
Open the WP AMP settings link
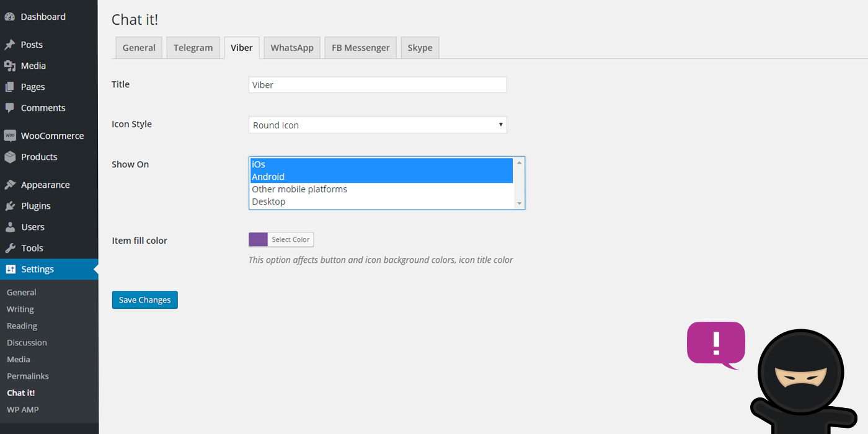coord(23,410)
